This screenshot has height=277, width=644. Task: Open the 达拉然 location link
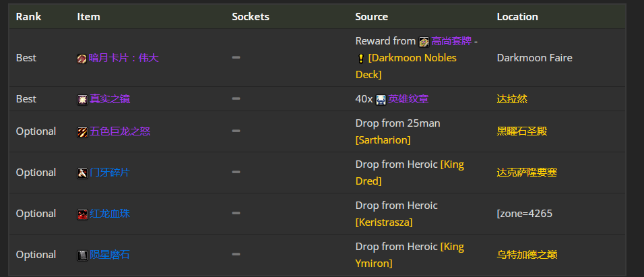(512, 99)
